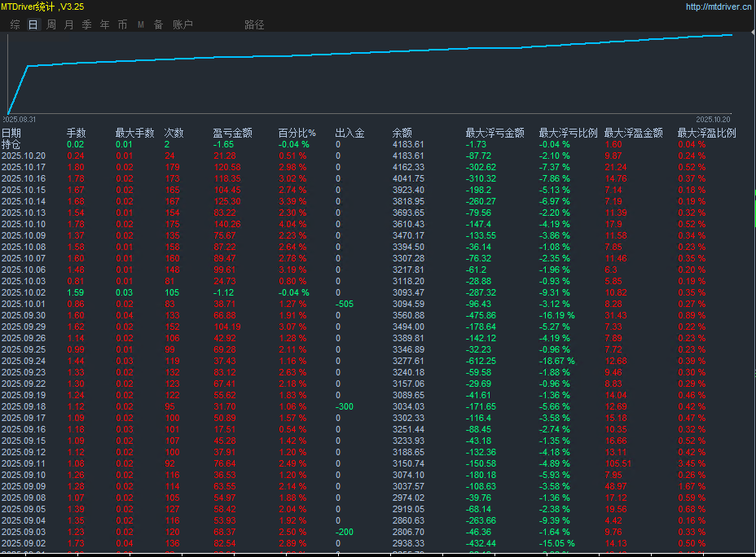Click the -200 withdrawal value
The width and height of the screenshot is (756, 557).
point(345,532)
